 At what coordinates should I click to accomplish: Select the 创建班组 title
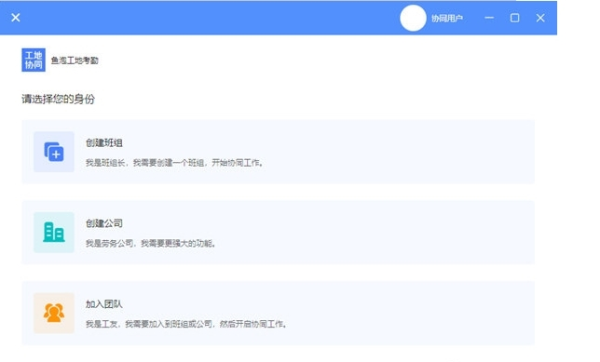coord(104,143)
